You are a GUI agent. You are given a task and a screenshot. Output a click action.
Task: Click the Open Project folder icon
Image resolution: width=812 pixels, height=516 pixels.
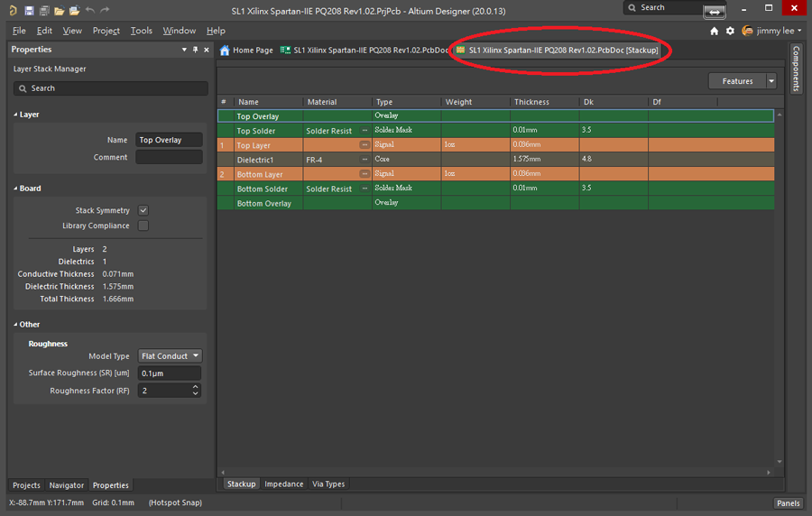74,11
